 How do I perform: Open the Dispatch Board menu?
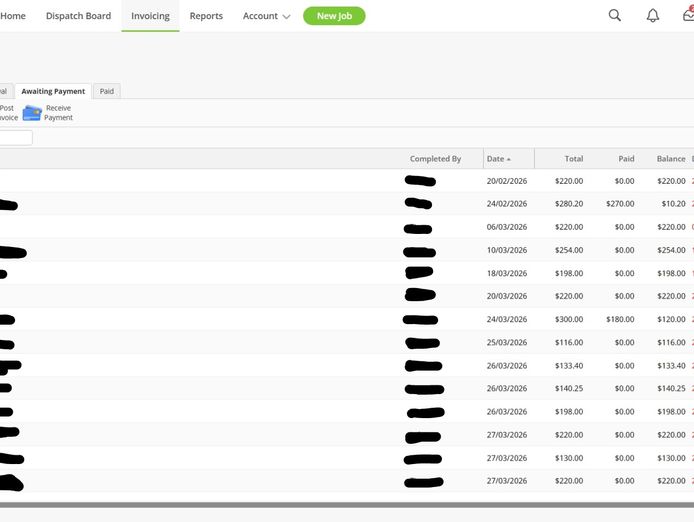[x=78, y=16]
